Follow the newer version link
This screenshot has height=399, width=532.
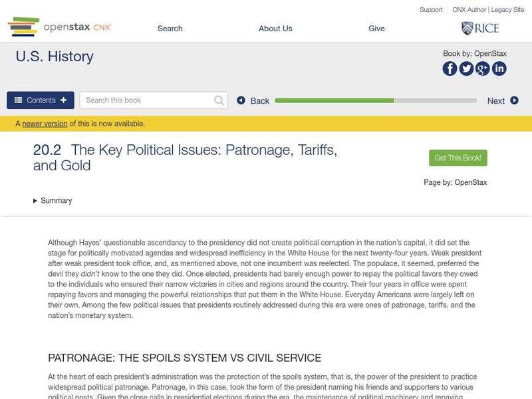[45, 124]
